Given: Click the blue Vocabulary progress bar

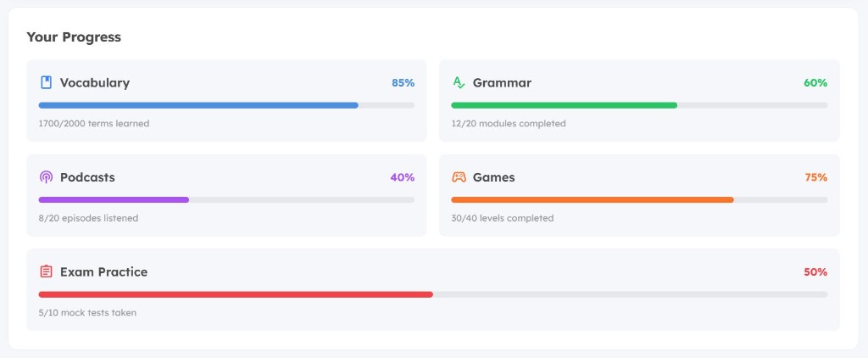Looking at the screenshot, I should click(x=198, y=105).
